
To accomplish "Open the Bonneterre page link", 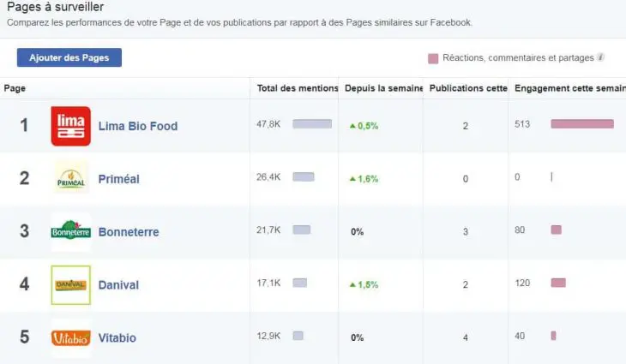I will (x=129, y=232).
